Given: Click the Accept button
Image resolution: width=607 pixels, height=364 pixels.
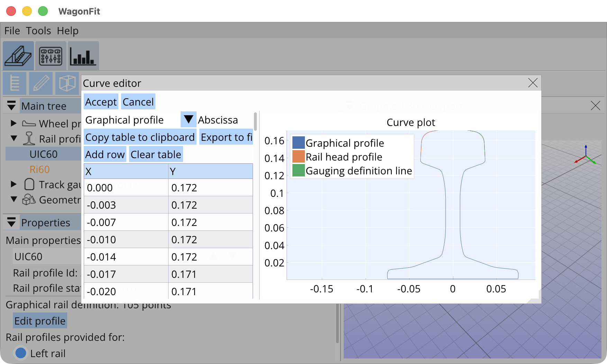Looking at the screenshot, I should 101,102.
